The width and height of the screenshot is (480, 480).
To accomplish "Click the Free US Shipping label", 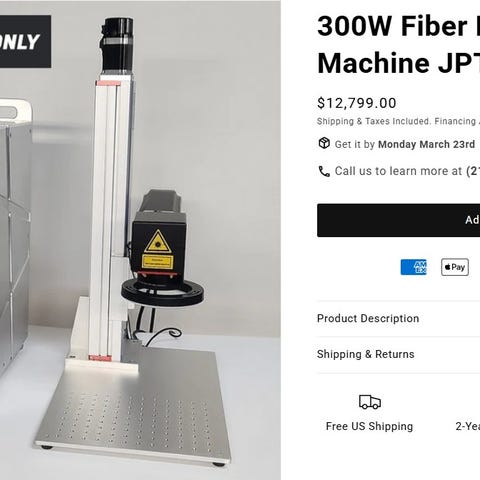I will 369,426.
